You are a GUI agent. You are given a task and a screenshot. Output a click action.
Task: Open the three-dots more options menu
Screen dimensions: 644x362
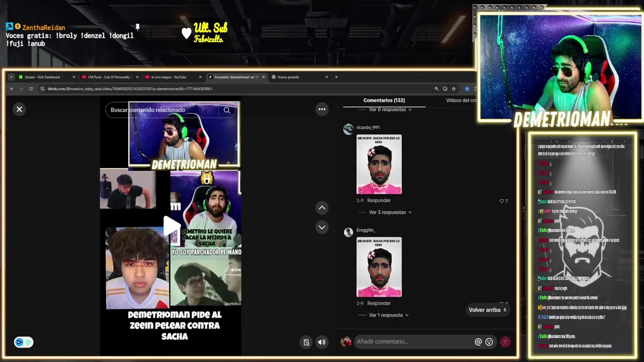coord(322,109)
